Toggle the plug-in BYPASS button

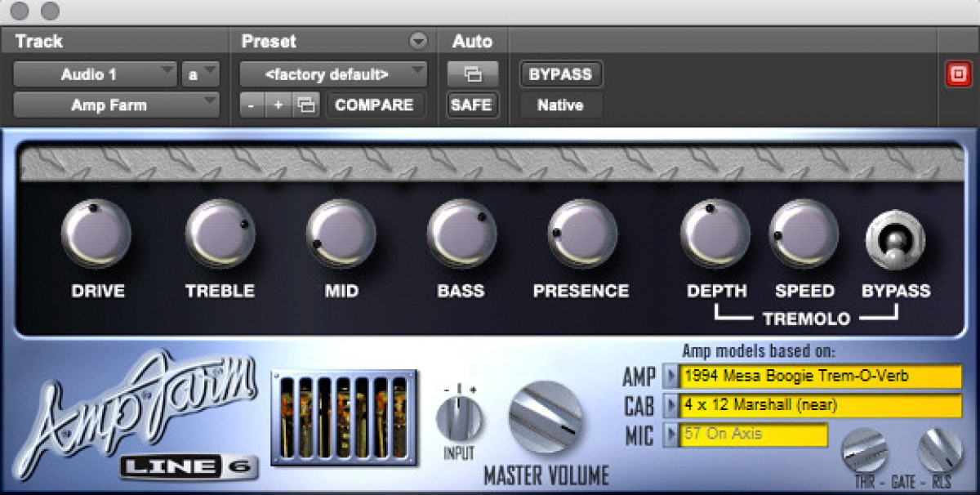point(560,74)
